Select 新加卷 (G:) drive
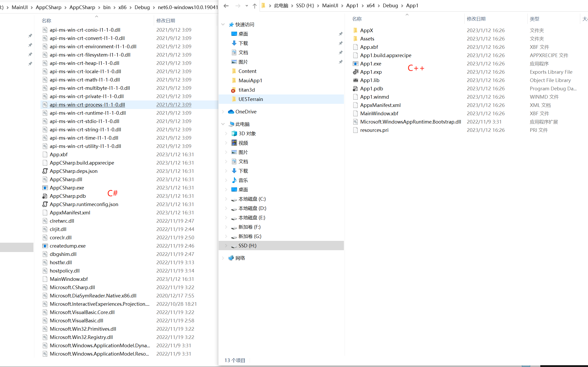This screenshot has width=588, height=367. click(x=250, y=236)
